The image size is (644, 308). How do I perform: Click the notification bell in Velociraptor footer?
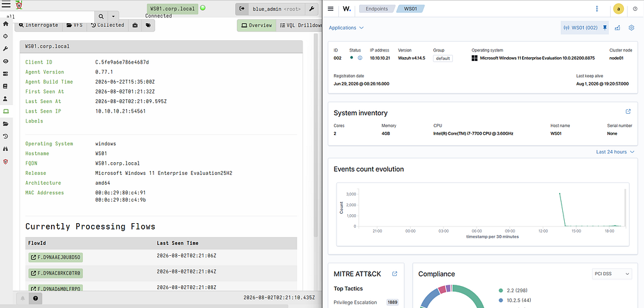pos(23,299)
